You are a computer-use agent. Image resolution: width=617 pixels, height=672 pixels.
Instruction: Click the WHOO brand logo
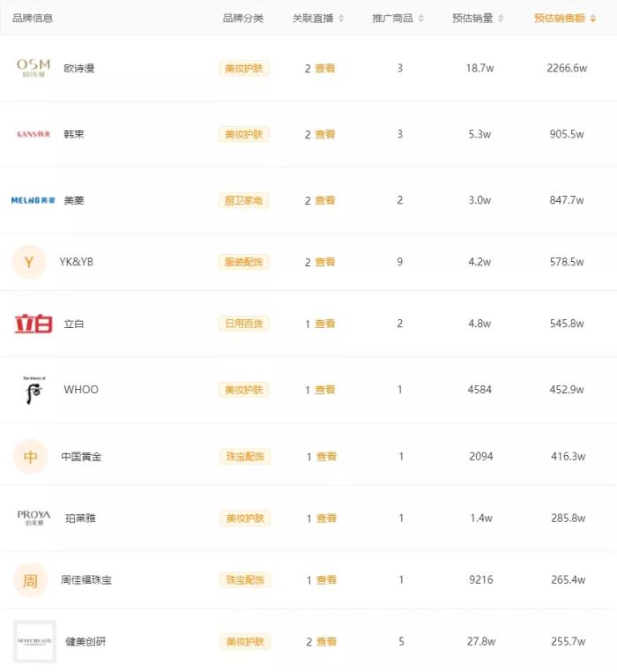pos(33,389)
